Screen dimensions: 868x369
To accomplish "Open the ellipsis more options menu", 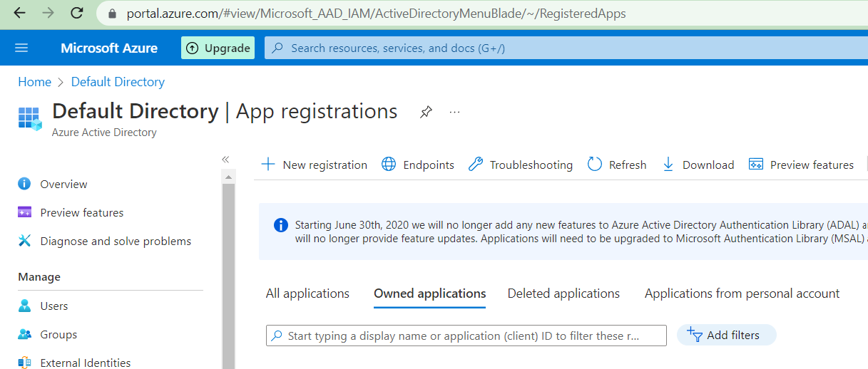I will point(455,112).
